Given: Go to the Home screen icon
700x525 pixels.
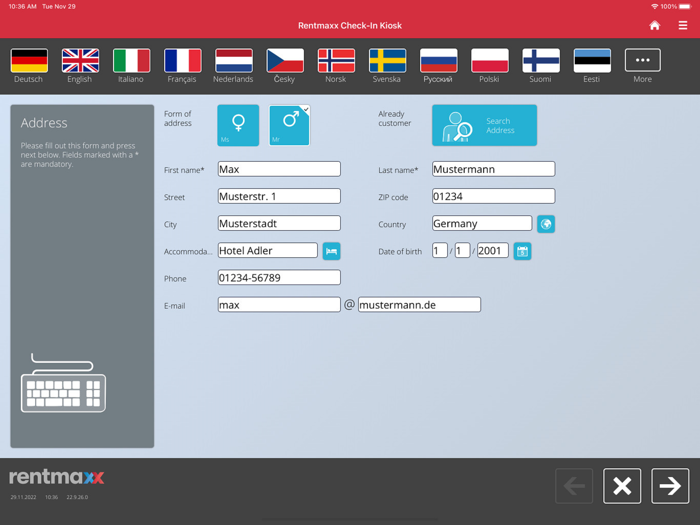Looking at the screenshot, I should point(654,25).
